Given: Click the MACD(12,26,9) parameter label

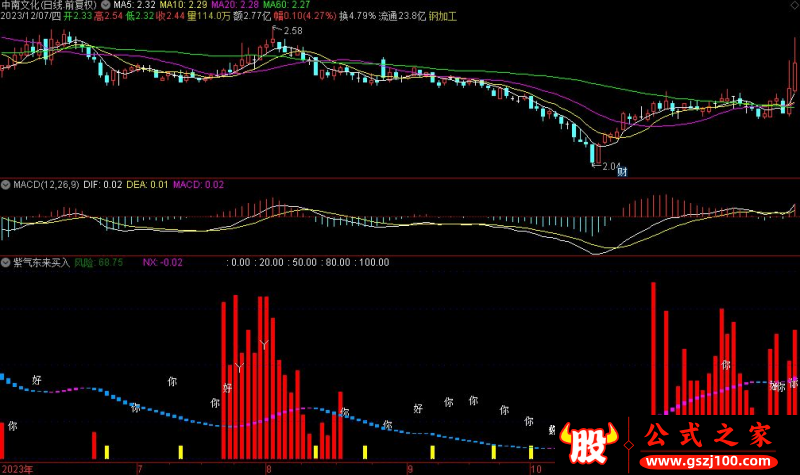Looking at the screenshot, I should pyautogui.click(x=46, y=185).
